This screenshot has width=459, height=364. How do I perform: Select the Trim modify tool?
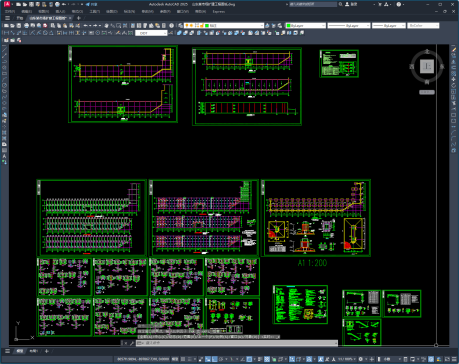(x=454, y=103)
